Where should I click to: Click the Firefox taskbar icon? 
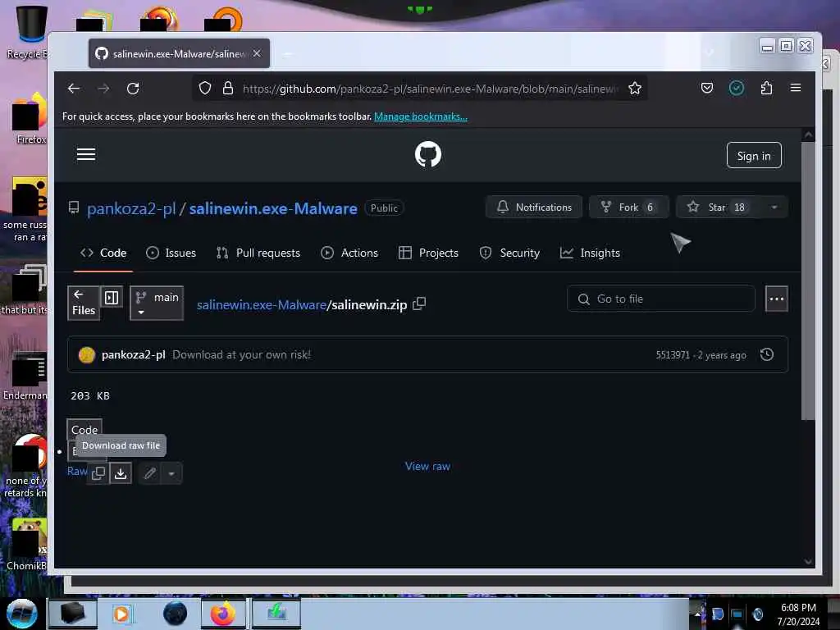click(223, 614)
